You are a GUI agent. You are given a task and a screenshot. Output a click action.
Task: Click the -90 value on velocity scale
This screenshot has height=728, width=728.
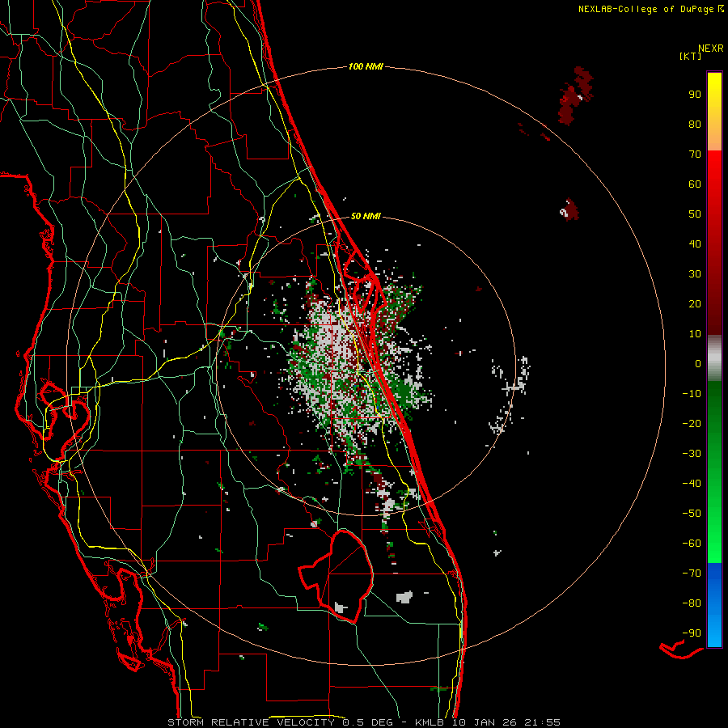pos(692,633)
